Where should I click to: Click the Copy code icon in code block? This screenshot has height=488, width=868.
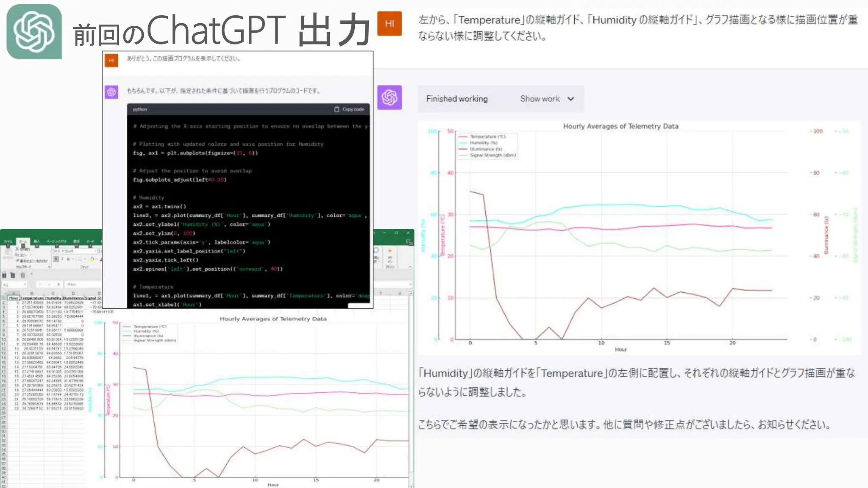[x=337, y=109]
